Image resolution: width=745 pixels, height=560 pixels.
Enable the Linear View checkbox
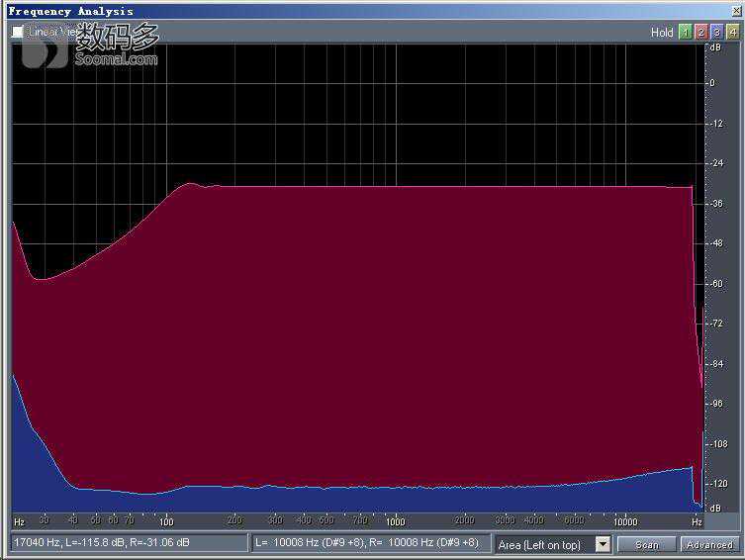click(18, 32)
